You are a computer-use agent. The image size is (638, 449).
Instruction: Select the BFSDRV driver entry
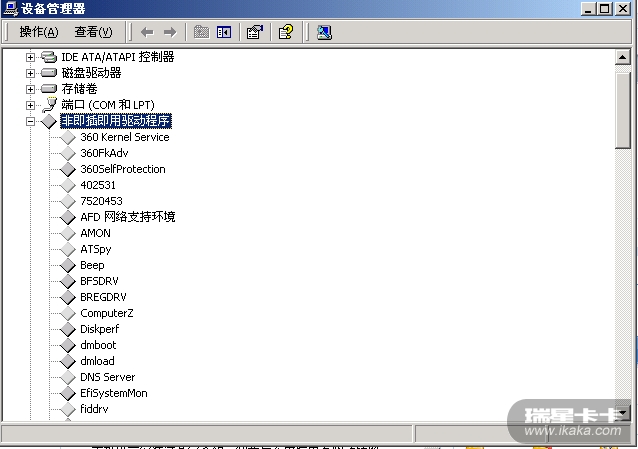99,281
